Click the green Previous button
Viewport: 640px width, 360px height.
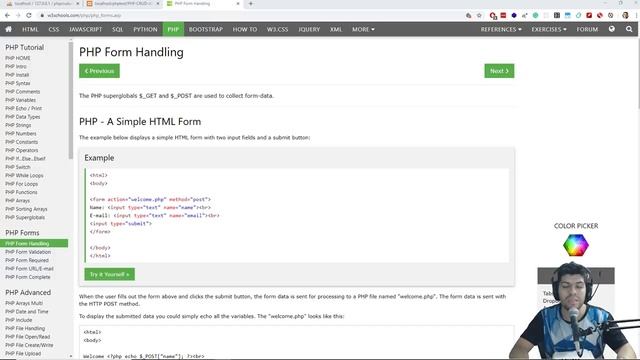(x=99, y=71)
